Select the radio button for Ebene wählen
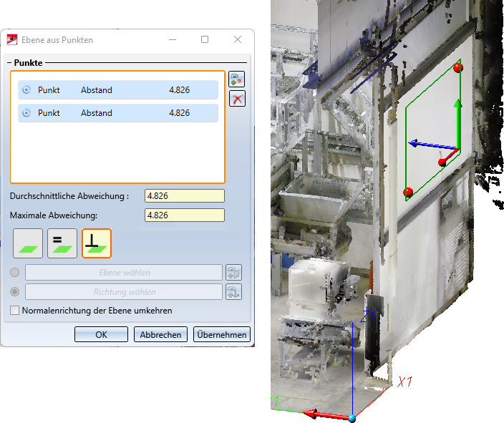Viewport: 504px width, 423px height. [x=15, y=273]
